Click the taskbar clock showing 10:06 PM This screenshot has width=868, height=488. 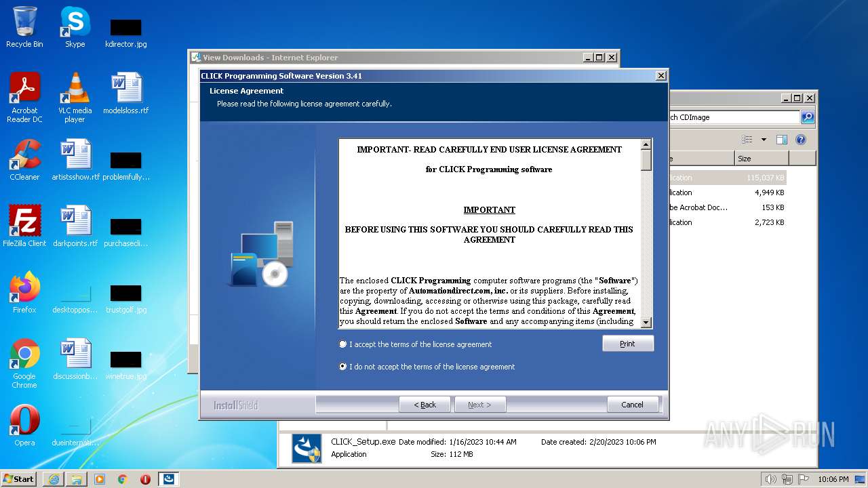click(833, 479)
